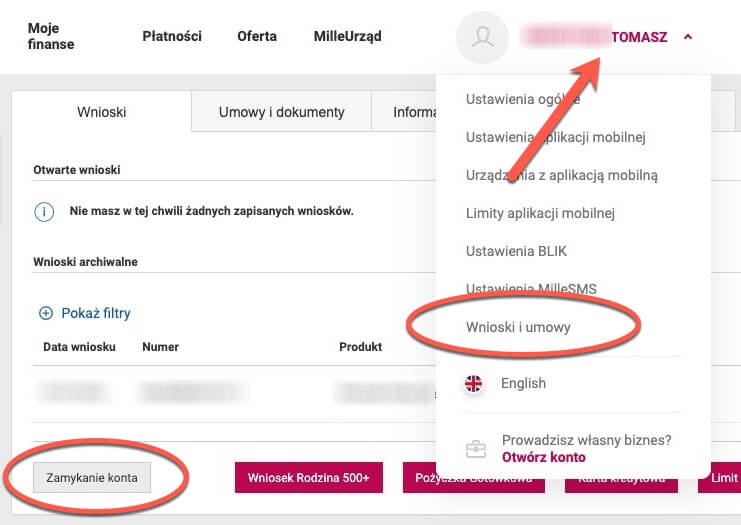Image resolution: width=741 pixels, height=525 pixels.
Task: Collapse the TOMASZ user menu chevron
Action: (688, 37)
